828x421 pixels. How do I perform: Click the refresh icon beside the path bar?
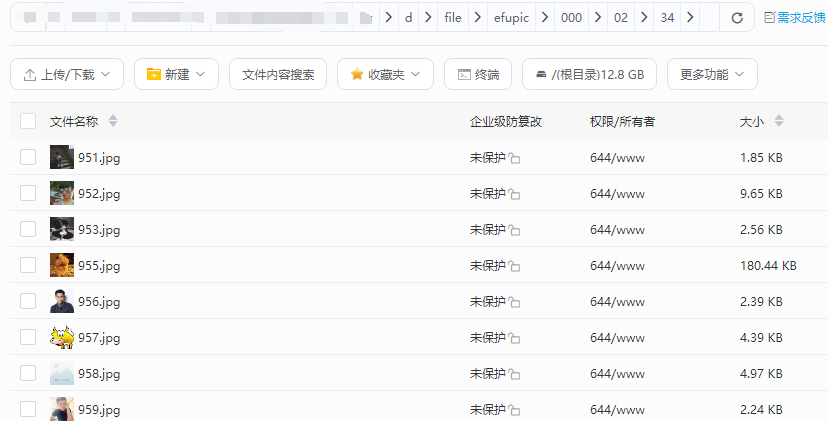[737, 18]
